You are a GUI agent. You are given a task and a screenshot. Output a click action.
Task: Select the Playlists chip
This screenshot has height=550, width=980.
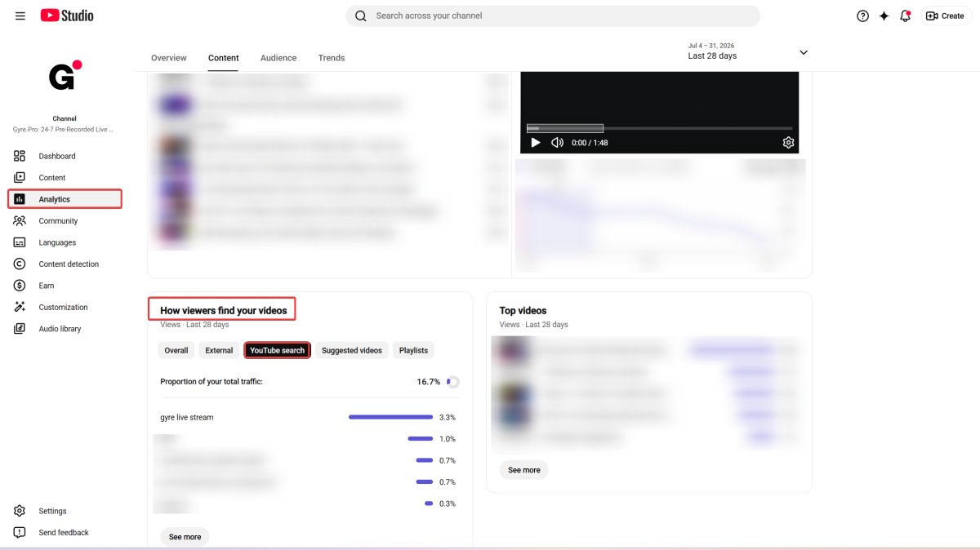point(413,350)
